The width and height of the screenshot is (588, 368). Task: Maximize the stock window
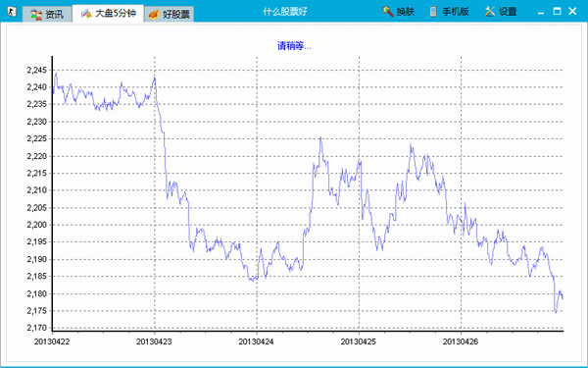pos(557,11)
